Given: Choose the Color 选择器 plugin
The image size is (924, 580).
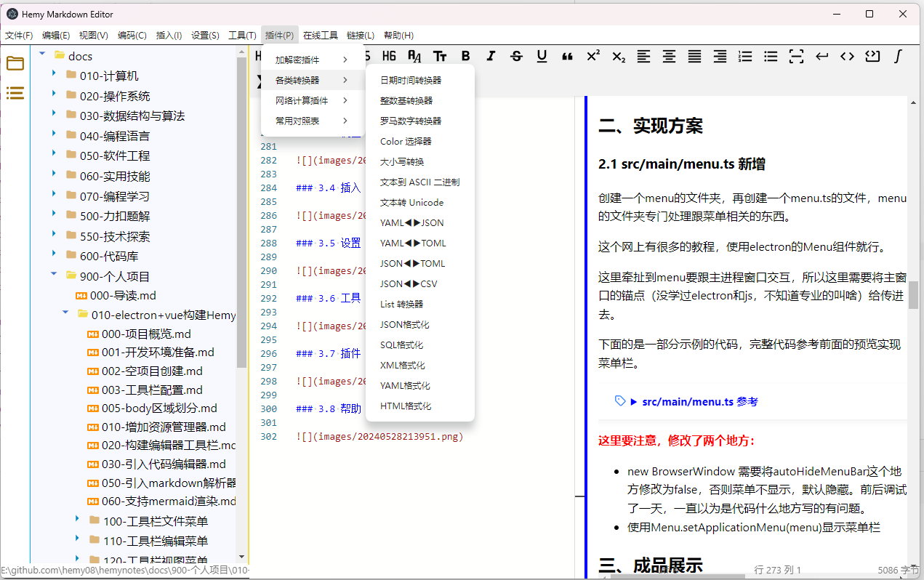Looking at the screenshot, I should click(406, 141).
